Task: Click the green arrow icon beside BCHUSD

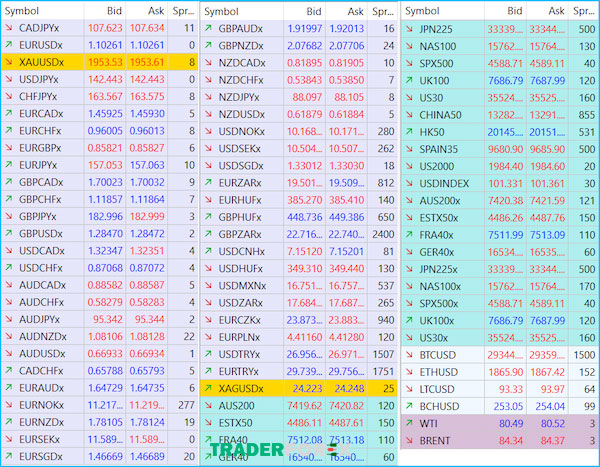Action: tap(409, 406)
